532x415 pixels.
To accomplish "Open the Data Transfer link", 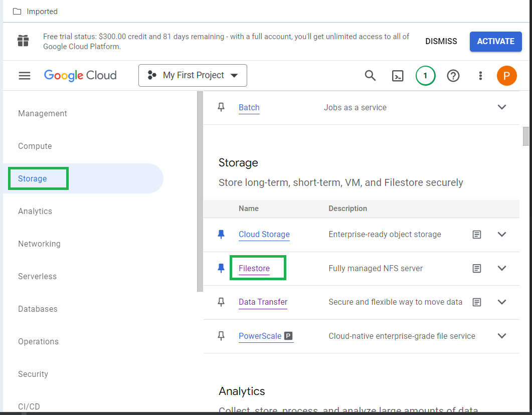I will point(263,302).
